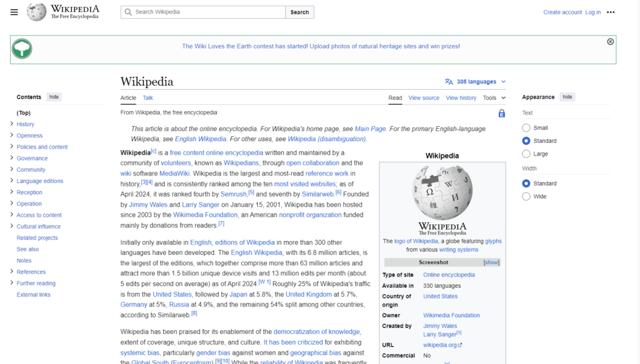Click the Search button
640x364 pixels.
click(299, 12)
